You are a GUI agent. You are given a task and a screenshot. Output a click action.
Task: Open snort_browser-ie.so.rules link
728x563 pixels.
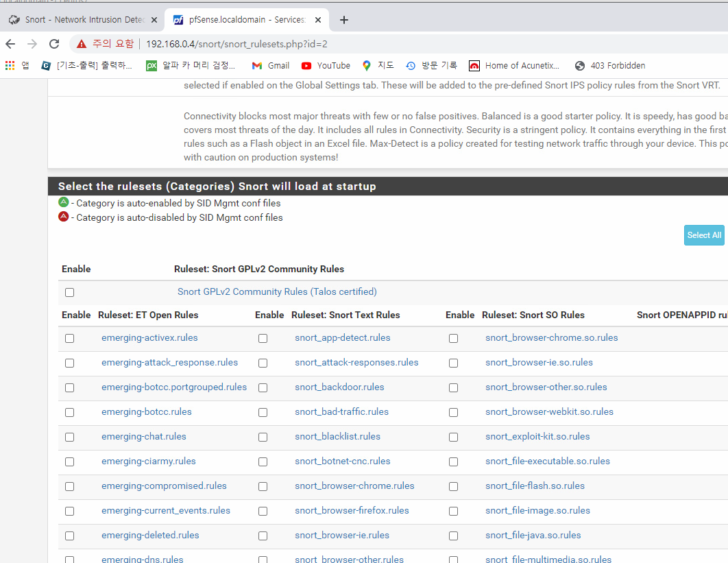pos(539,362)
